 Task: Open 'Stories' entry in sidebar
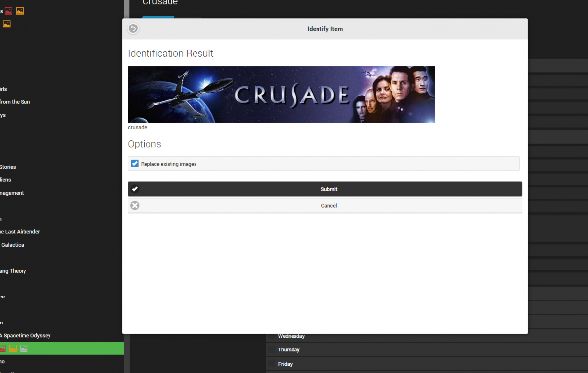(8, 167)
